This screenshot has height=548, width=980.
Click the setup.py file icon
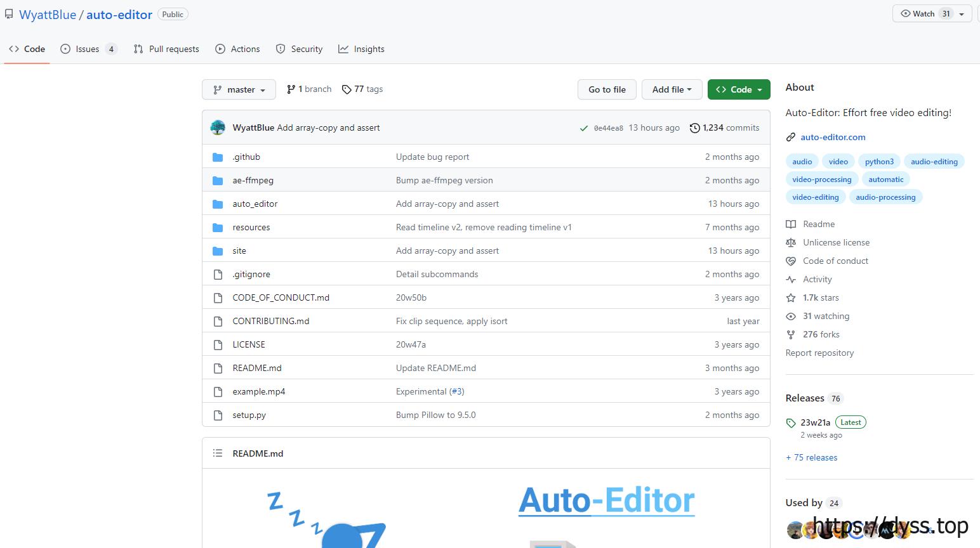[x=218, y=415]
